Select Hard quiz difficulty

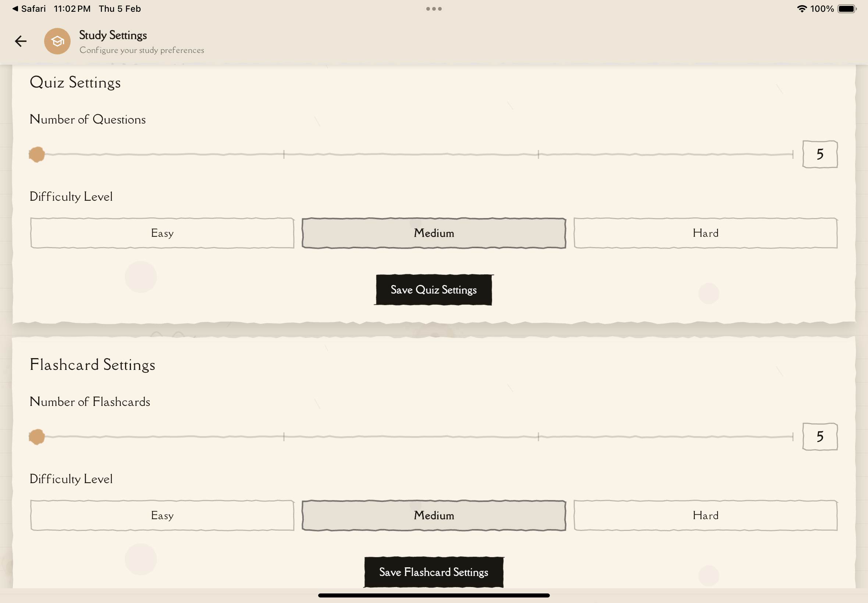pyautogui.click(x=705, y=233)
